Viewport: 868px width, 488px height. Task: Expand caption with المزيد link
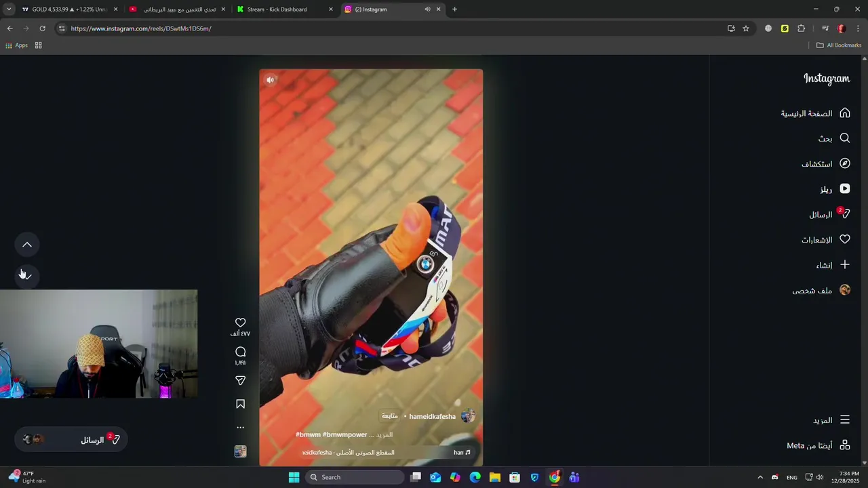(385, 434)
